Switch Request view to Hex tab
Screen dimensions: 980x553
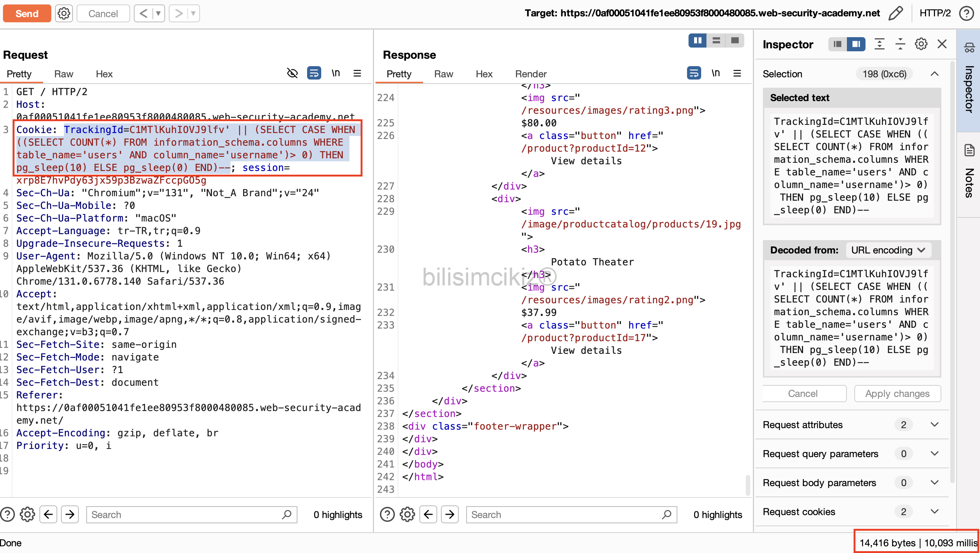(104, 74)
